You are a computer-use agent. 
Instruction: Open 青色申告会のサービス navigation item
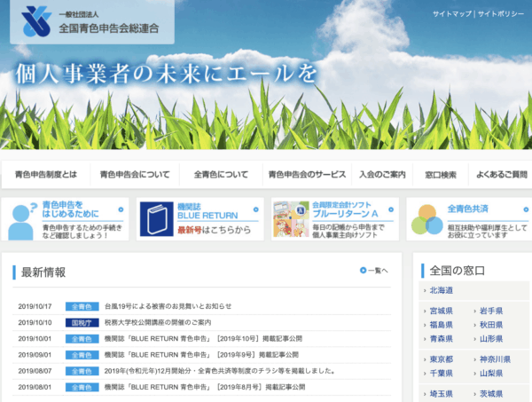[307, 175]
